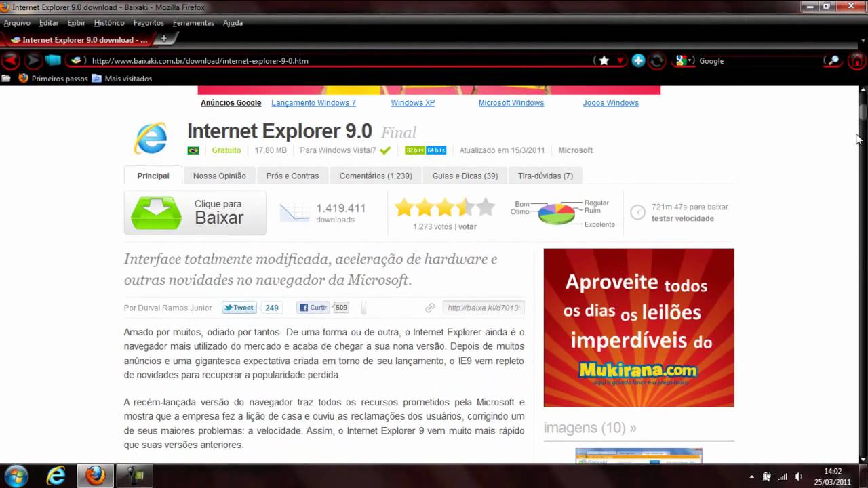Click the short link field baixa.ki
Viewport: 868px width, 488px height.
point(484,308)
